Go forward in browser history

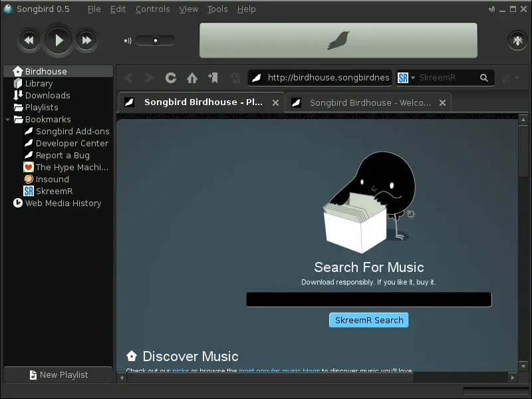click(x=148, y=78)
